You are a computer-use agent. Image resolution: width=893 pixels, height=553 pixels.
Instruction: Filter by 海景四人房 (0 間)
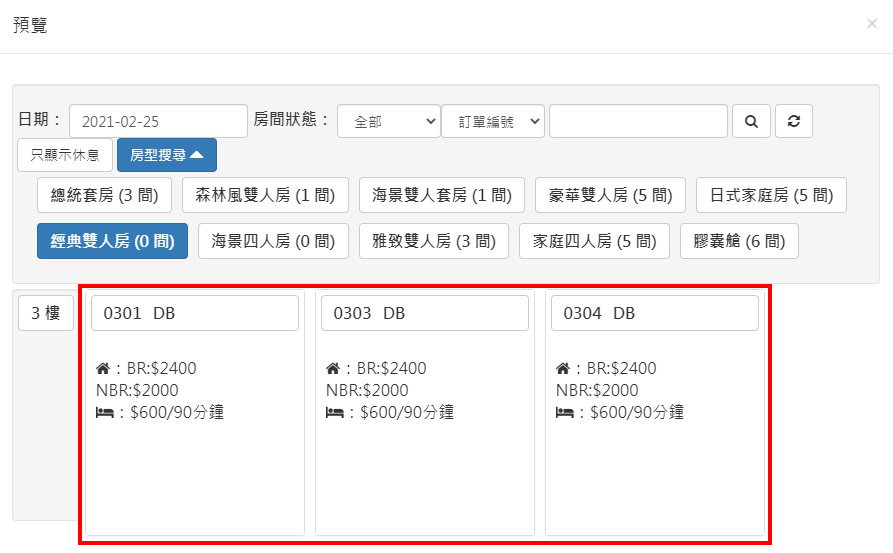[x=273, y=241]
